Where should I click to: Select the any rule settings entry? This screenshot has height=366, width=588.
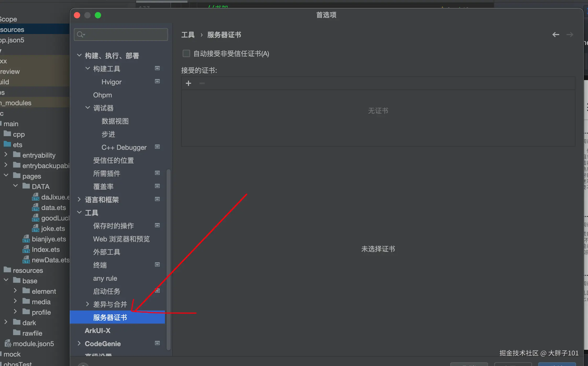[x=105, y=278]
